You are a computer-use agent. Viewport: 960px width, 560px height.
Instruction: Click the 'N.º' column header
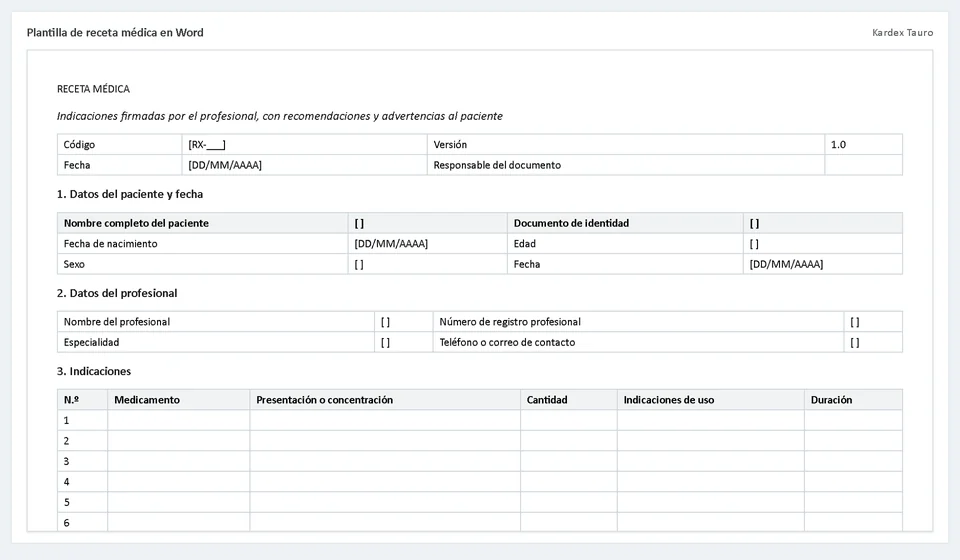point(83,400)
